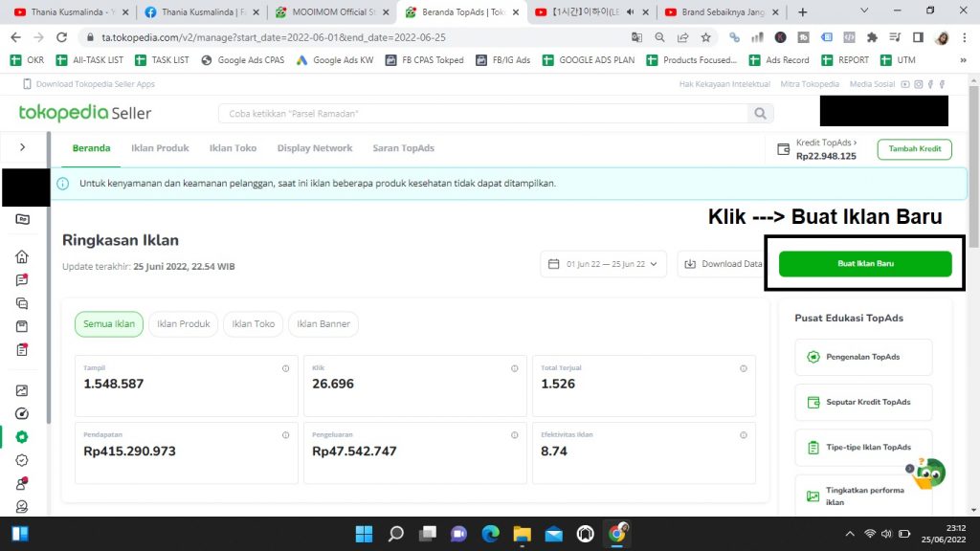Click the search magnifier button
The image size is (980, 551).
[x=760, y=114]
